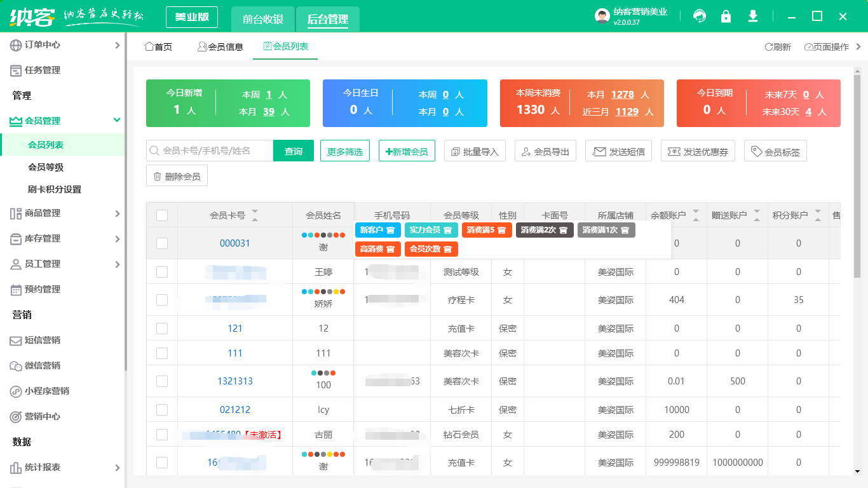
Task: Sort by 余额账户 column arrows
Action: pos(696,215)
